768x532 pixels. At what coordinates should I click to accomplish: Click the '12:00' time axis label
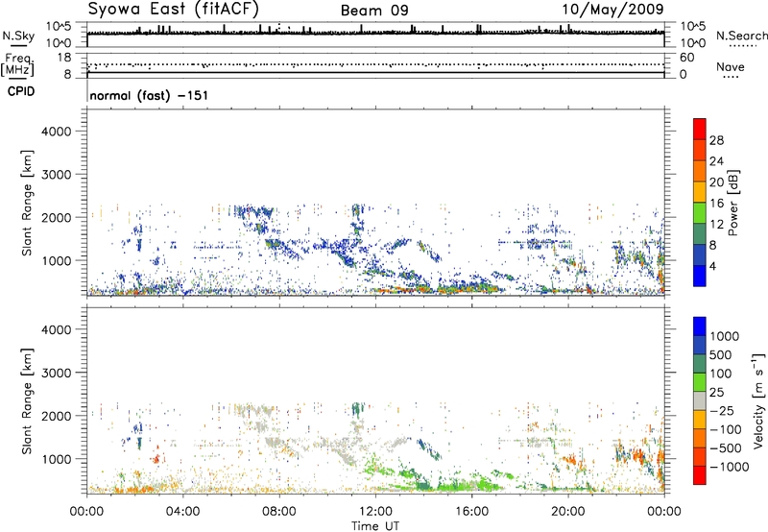pos(375,512)
